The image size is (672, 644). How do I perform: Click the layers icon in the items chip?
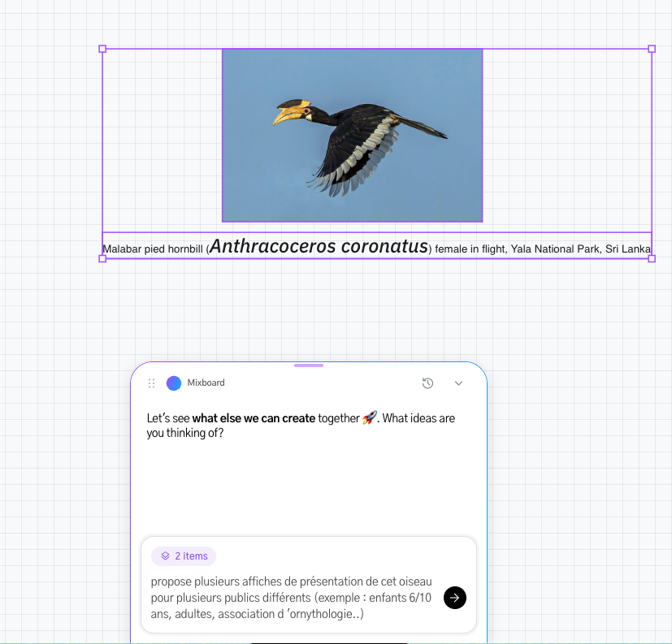(x=166, y=555)
